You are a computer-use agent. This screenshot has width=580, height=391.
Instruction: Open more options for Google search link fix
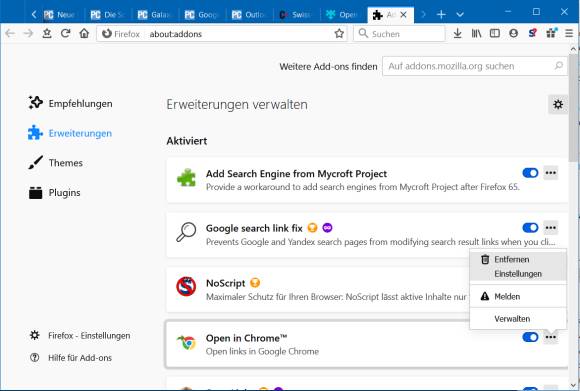(x=550, y=227)
